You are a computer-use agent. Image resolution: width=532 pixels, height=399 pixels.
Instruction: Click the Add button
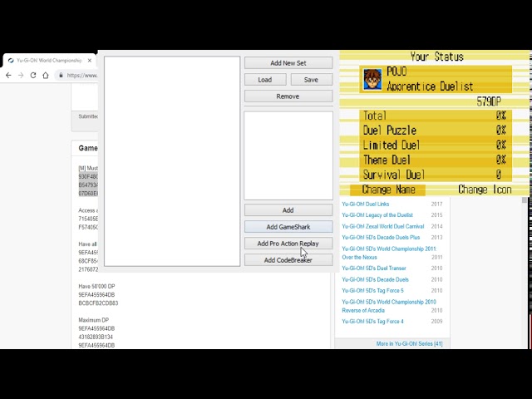(288, 210)
